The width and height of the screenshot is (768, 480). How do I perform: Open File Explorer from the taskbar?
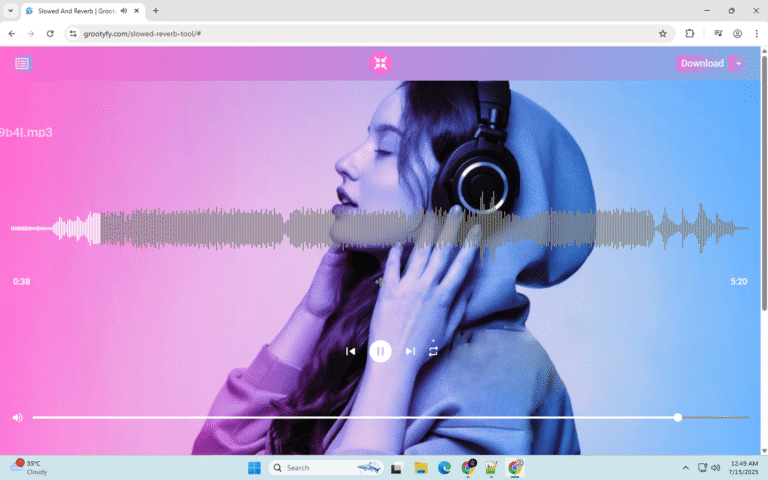tap(421, 467)
